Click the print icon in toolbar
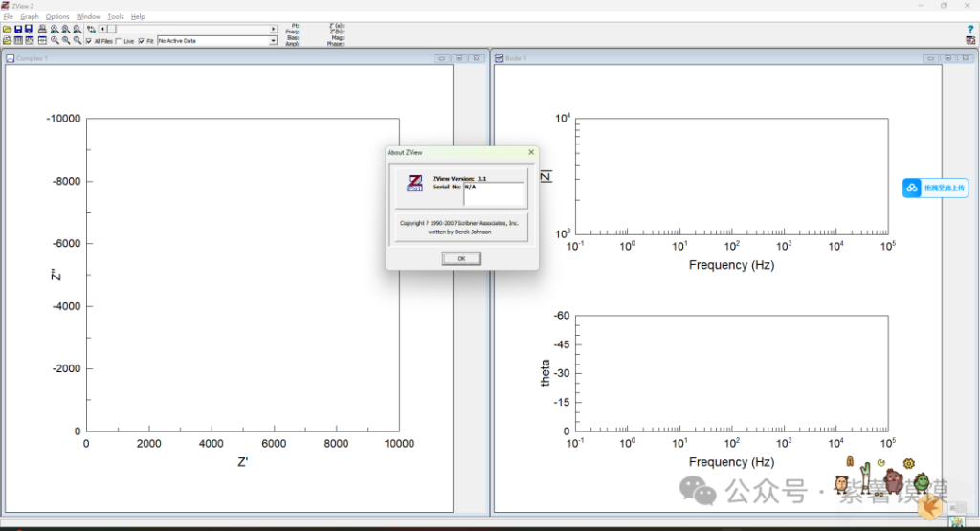 pos(42,30)
